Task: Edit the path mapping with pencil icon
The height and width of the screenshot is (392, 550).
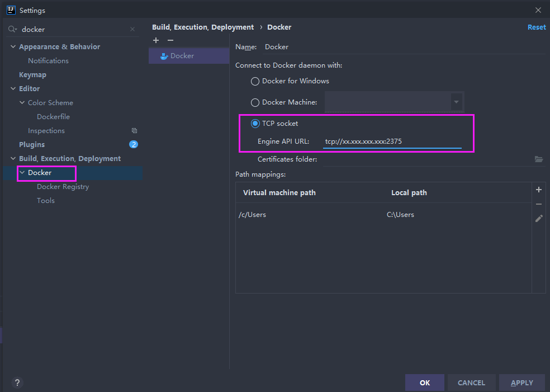Action: tap(539, 218)
